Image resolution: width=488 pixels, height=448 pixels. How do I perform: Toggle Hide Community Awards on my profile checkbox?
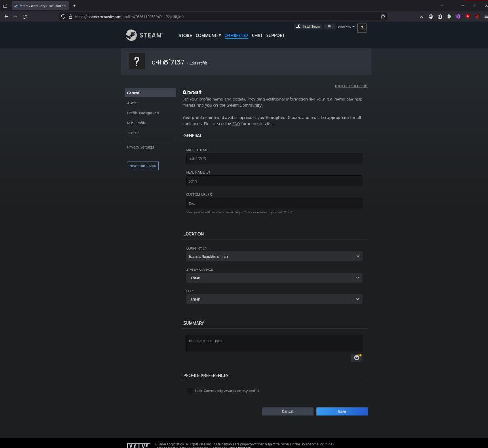coord(189,391)
